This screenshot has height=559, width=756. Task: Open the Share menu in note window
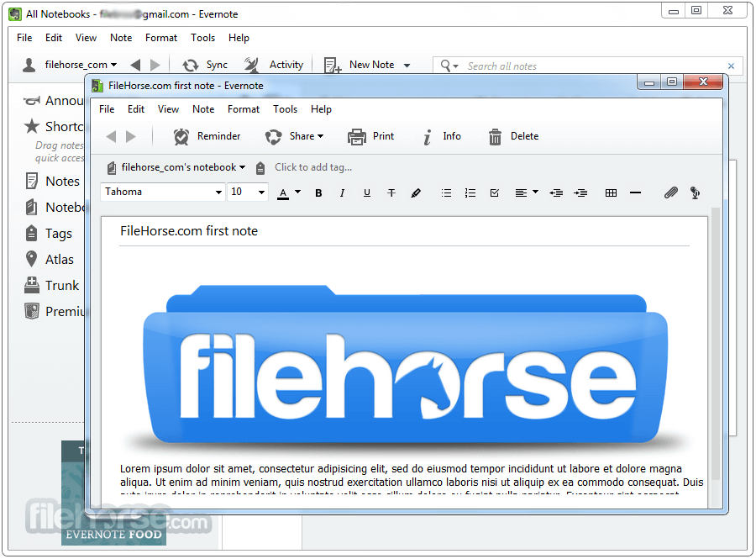[x=294, y=136]
